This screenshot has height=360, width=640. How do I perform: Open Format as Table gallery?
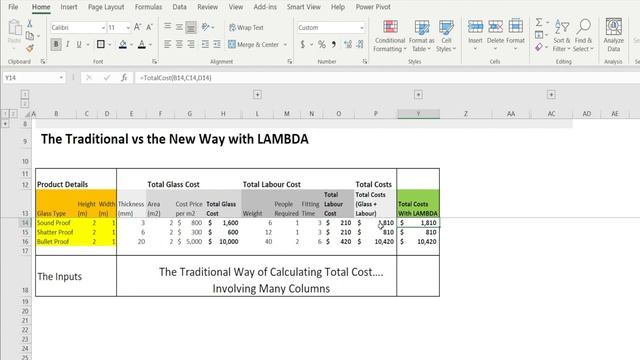[x=421, y=36]
